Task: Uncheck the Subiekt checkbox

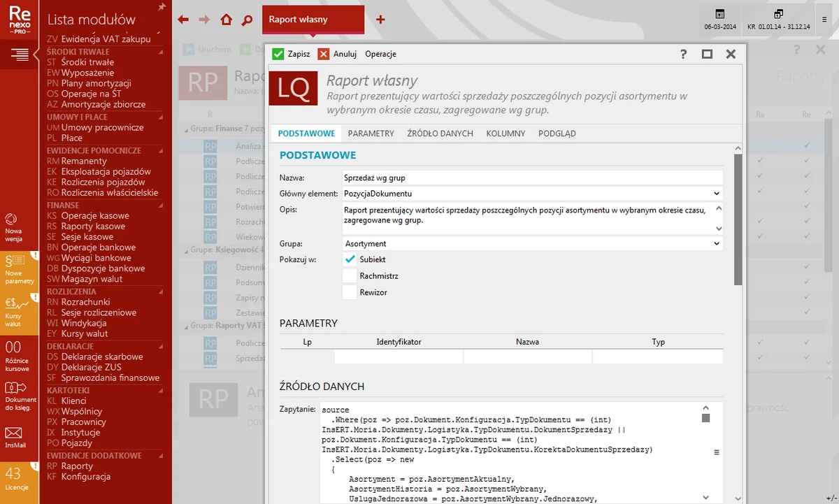Action: click(350, 259)
